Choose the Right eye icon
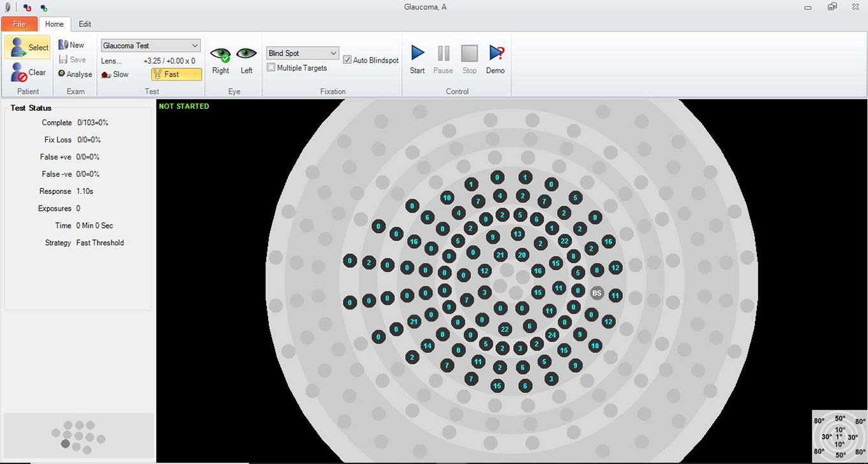Screen dimensions: 868x464 tap(220, 56)
